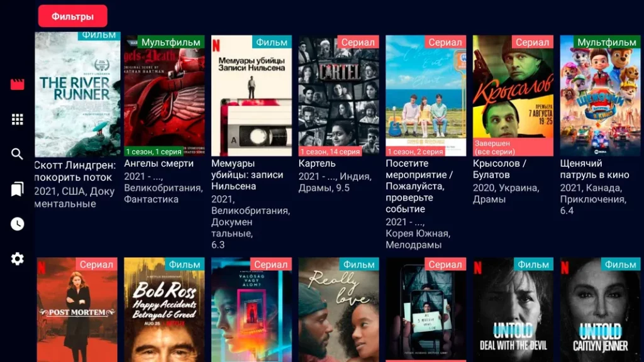Open the Post Mortem series poster
The width and height of the screenshot is (644, 362).
(x=77, y=310)
